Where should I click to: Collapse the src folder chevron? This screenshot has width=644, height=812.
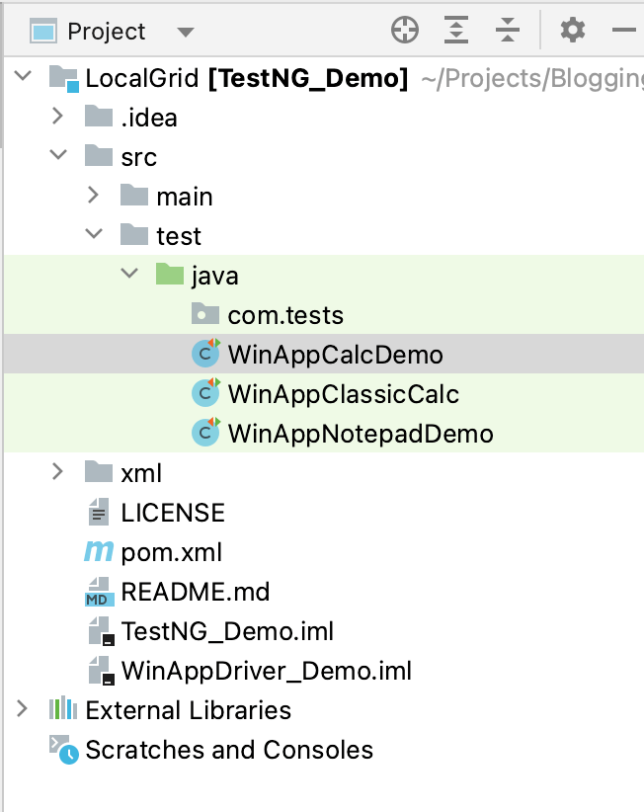[58, 154]
